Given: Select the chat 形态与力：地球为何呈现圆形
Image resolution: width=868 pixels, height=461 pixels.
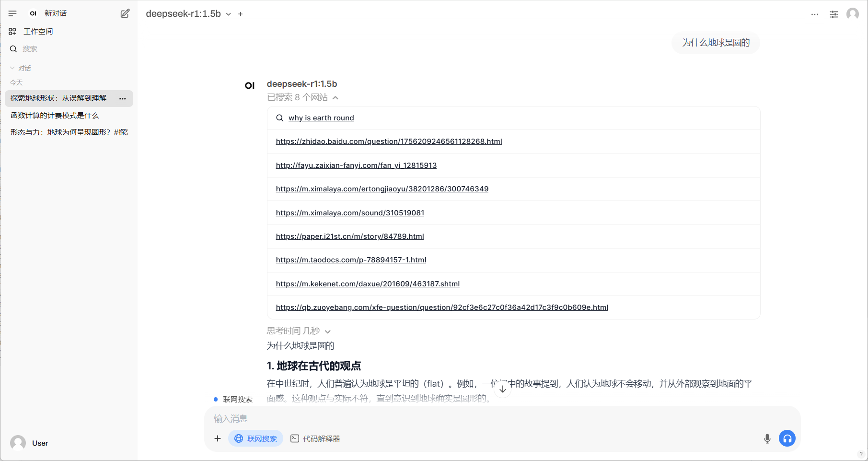Looking at the screenshot, I should [x=69, y=132].
